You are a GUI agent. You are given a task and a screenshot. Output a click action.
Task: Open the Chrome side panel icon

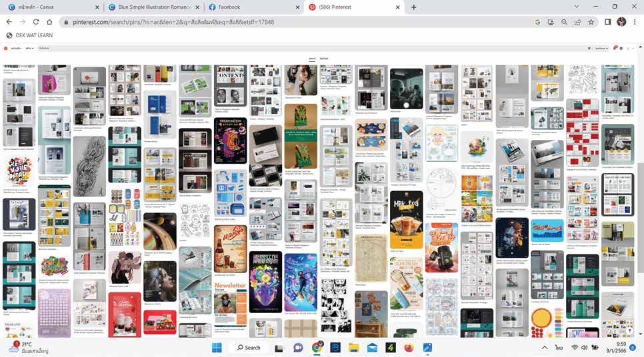(608, 22)
